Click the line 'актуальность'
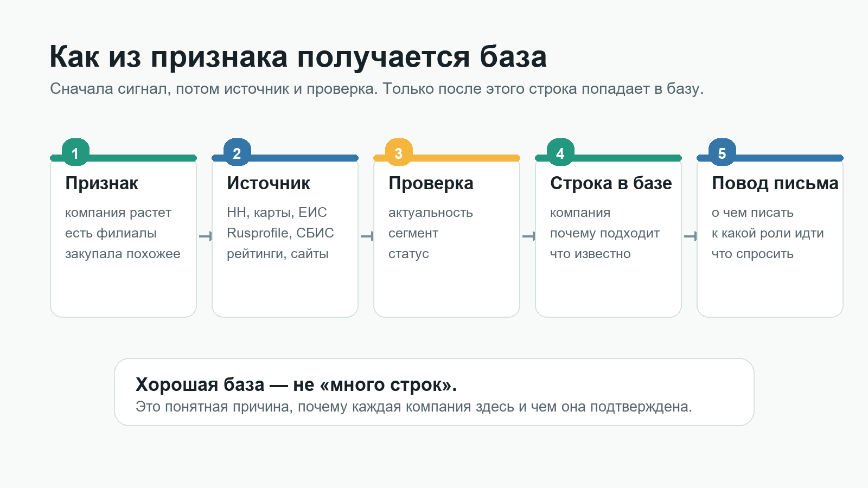The height and width of the screenshot is (488, 868). 431,213
